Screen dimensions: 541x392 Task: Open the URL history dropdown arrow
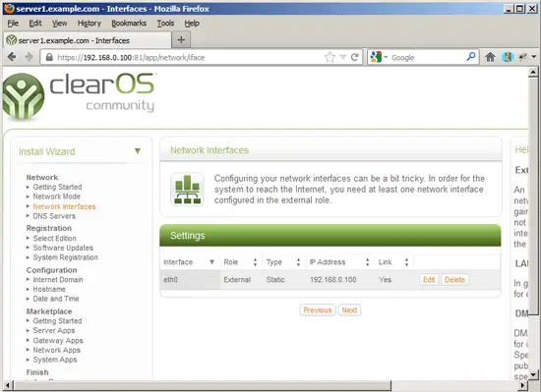point(342,57)
